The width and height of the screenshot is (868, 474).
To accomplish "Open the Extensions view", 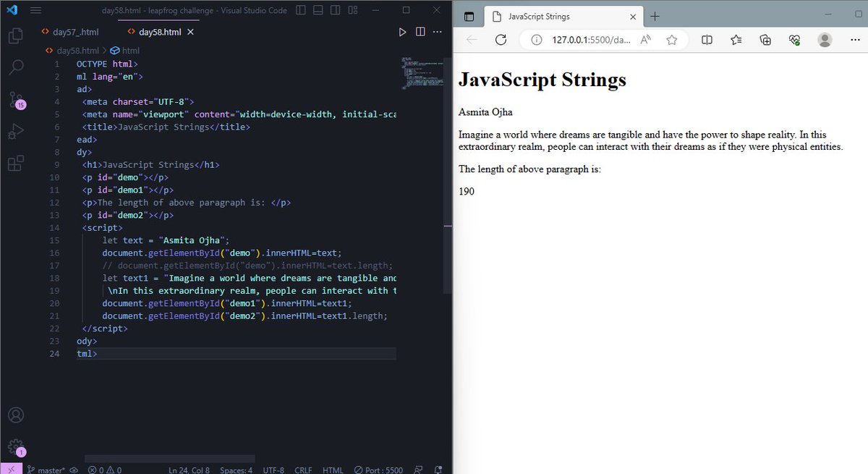I will coord(15,164).
